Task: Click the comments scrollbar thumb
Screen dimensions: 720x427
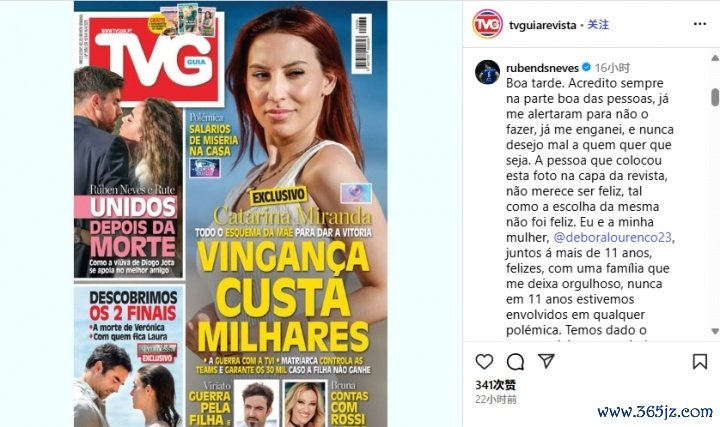Action: [715, 97]
